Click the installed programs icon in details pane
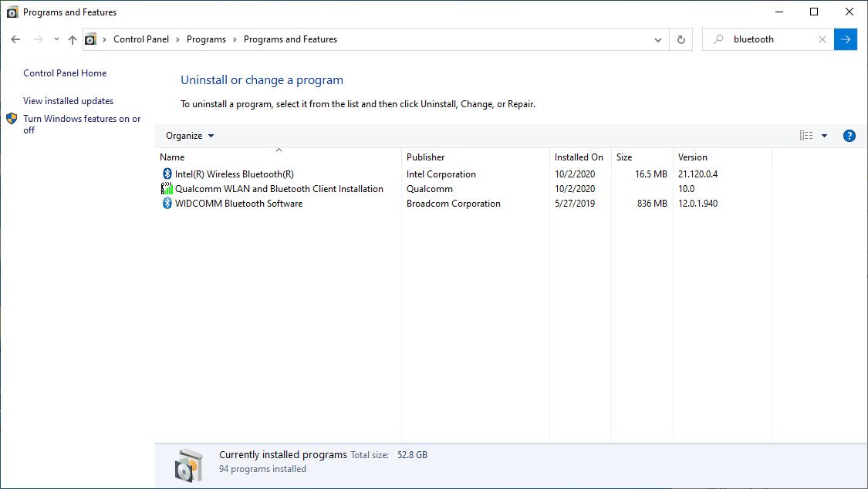 (x=189, y=465)
